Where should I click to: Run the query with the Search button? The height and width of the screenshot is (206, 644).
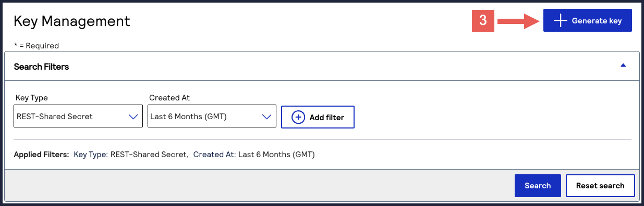point(538,186)
